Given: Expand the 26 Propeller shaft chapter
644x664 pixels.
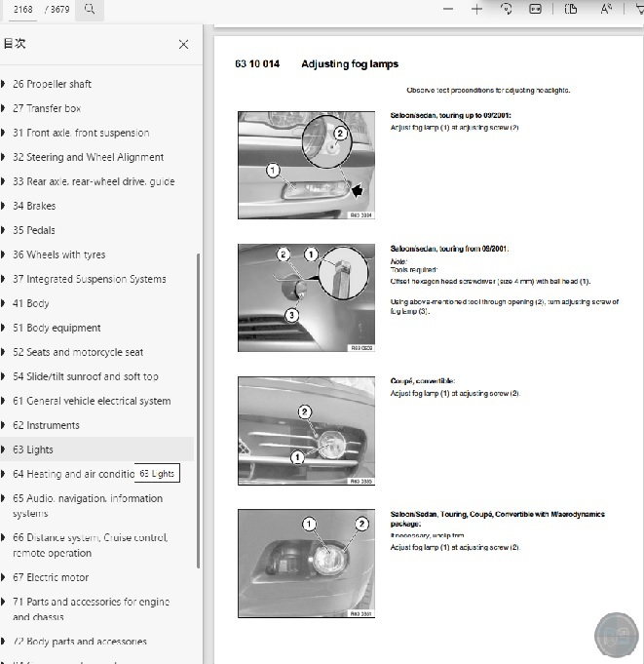Looking at the screenshot, I should (x=3, y=84).
